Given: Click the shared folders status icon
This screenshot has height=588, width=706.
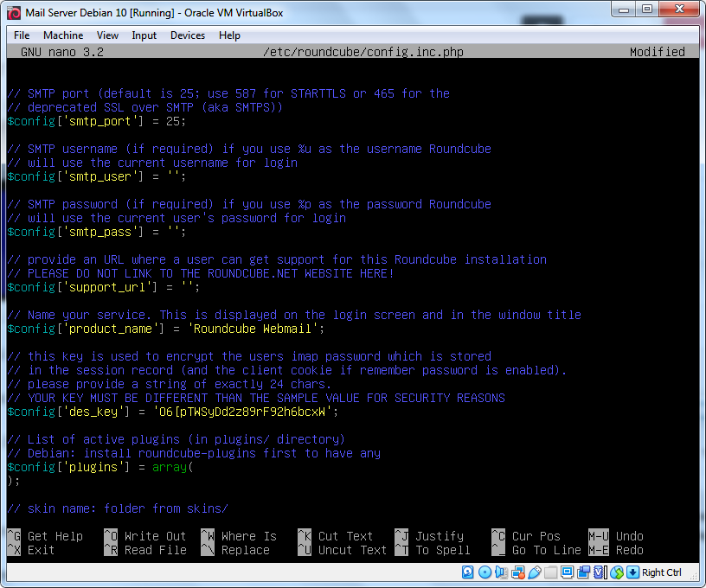Looking at the screenshot, I should click(550, 572).
